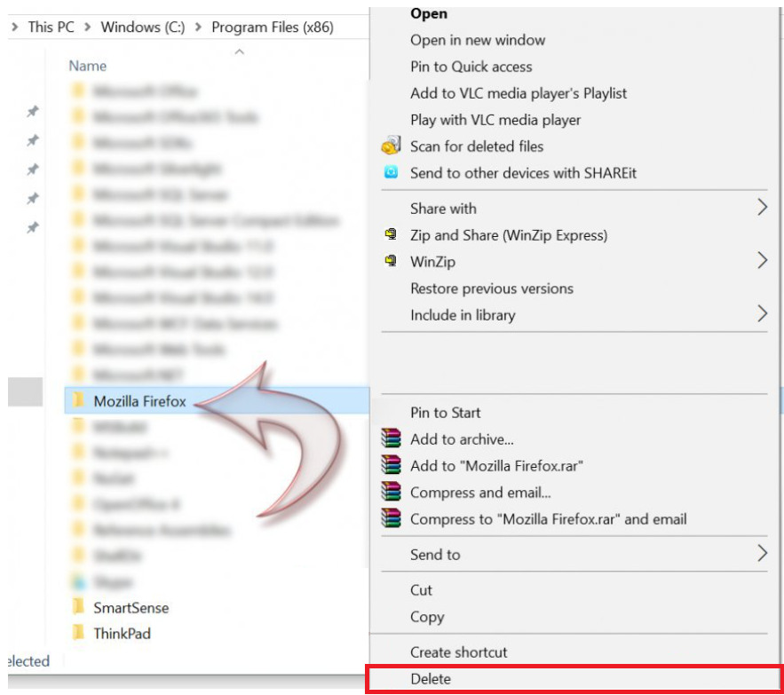784x695 pixels.
Task: Choose Add to VLC media player's Playlist
Action: coord(518,93)
